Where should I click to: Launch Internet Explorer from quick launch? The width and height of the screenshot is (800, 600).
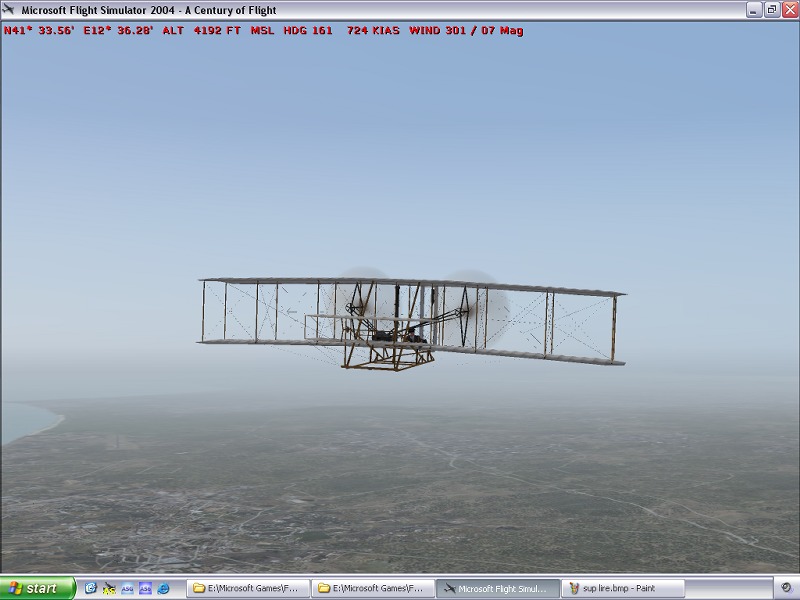163,588
